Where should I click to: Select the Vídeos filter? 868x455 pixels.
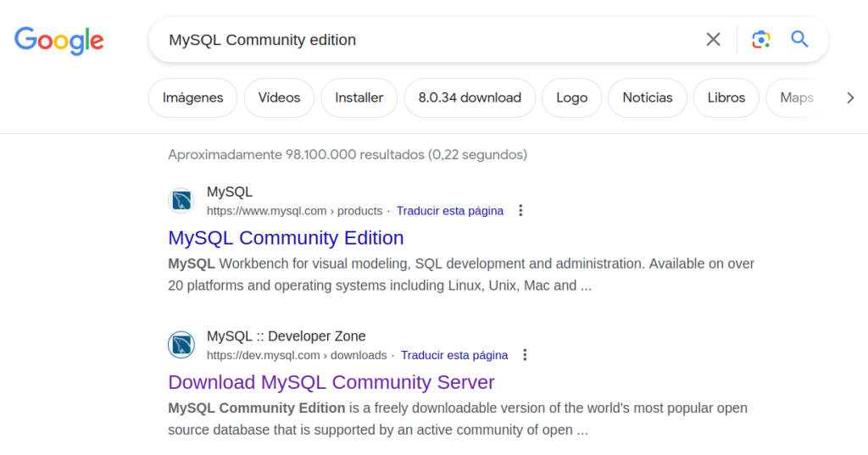coord(279,97)
